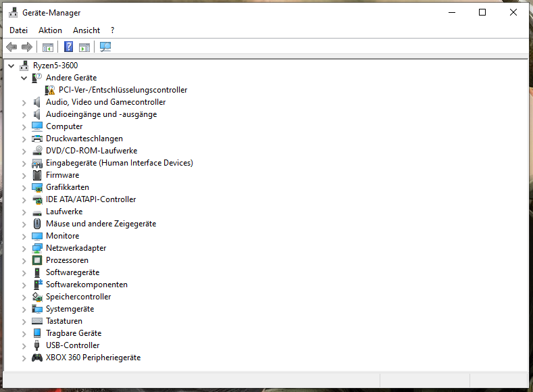
Task: Click the Softwarekomponenten puzzle icon
Action: click(x=37, y=285)
